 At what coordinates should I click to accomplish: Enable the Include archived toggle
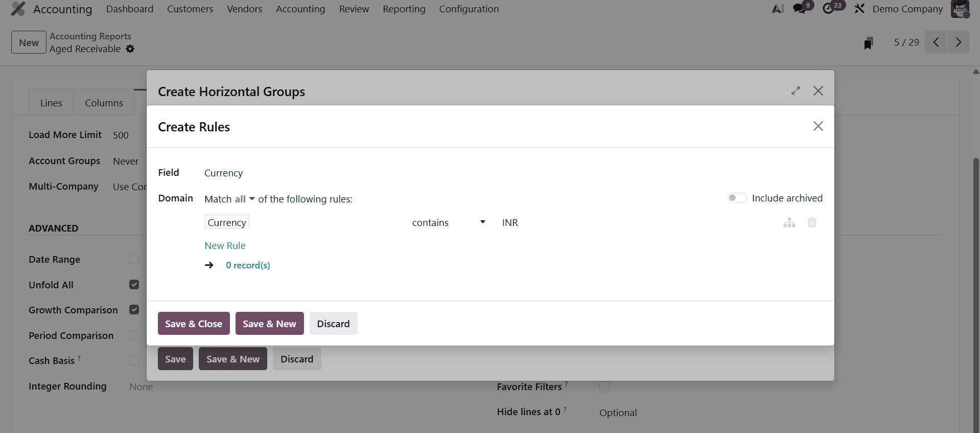(x=737, y=197)
